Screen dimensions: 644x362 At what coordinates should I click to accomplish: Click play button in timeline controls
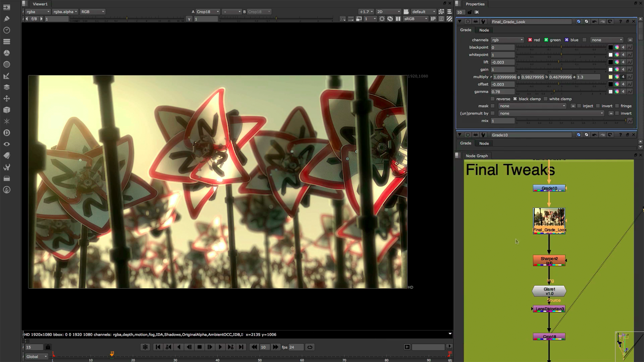[220, 347]
